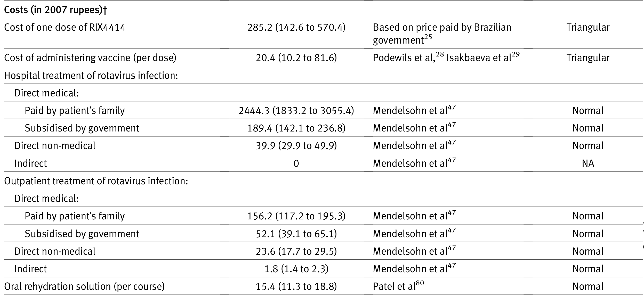Click the value 1.8 (1.4 to 2.3)
The image size is (644, 297).
coord(296,269)
